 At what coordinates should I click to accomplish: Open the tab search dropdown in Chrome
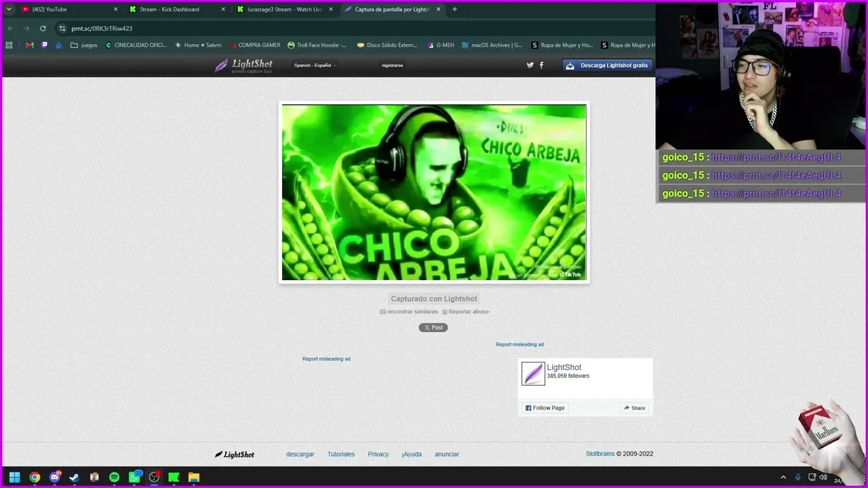coord(9,9)
